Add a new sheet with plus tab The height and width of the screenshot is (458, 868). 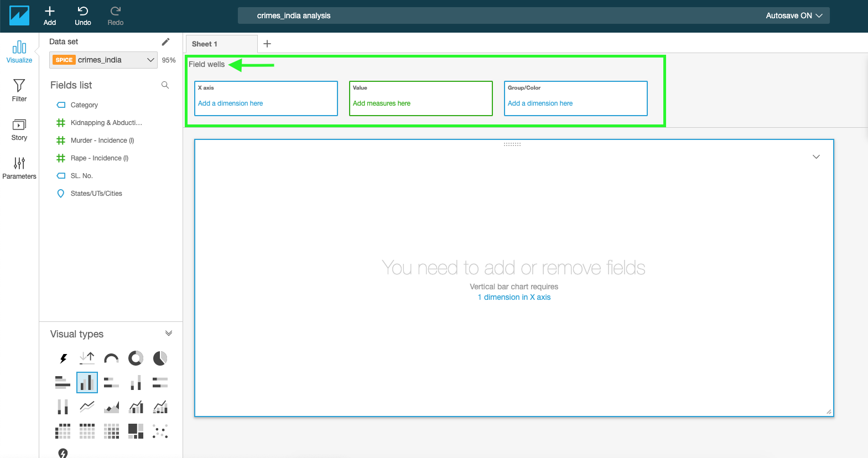coord(267,44)
